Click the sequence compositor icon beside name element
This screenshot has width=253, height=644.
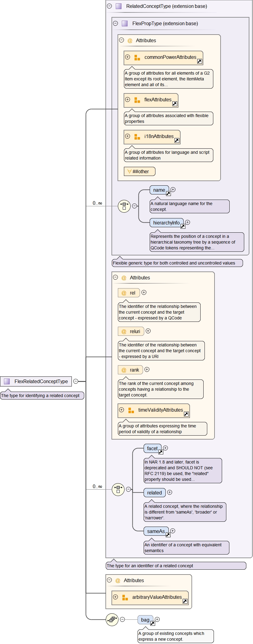point(124,206)
